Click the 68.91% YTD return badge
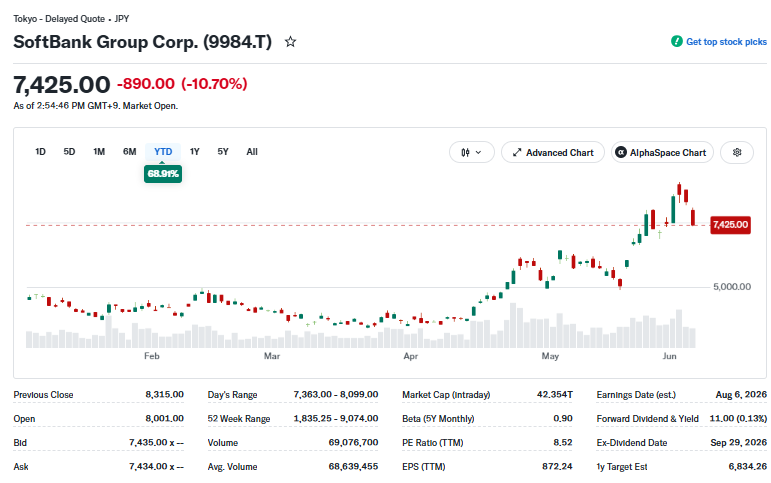The image size is (771, 483). tap(163, 174)
